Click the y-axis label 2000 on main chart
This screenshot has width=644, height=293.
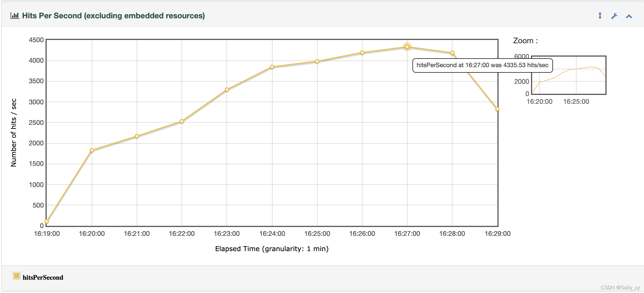point(36,143)
